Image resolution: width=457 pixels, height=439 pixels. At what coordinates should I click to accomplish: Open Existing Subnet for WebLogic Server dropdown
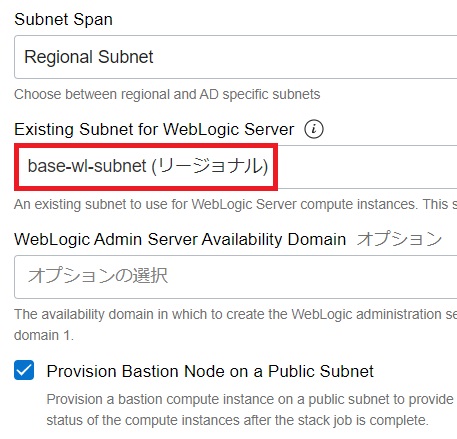click(235, 167)
